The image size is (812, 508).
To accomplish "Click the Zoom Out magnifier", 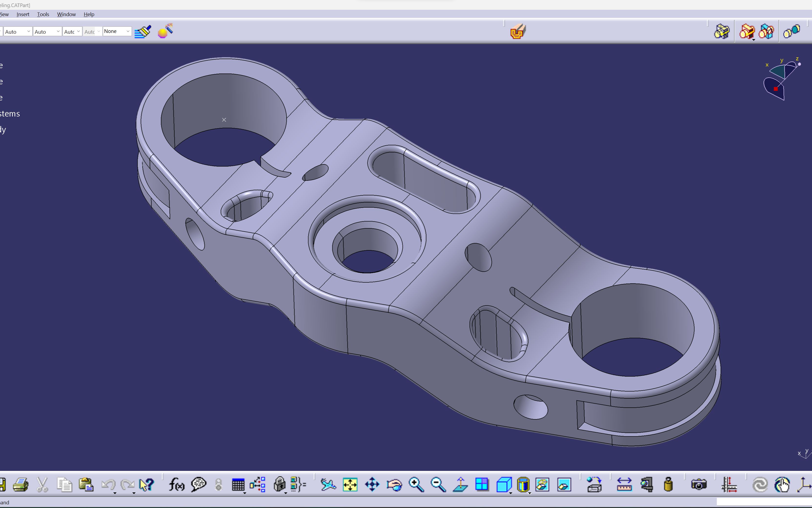I will (x=438, y=485).
